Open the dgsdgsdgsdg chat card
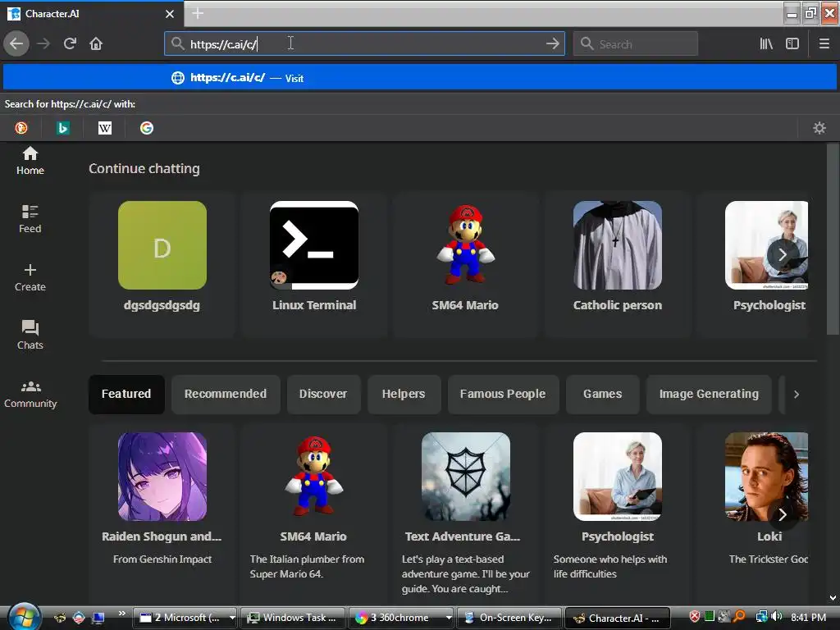The width and height of the screenshot is (840, 630). coord(162,263)
